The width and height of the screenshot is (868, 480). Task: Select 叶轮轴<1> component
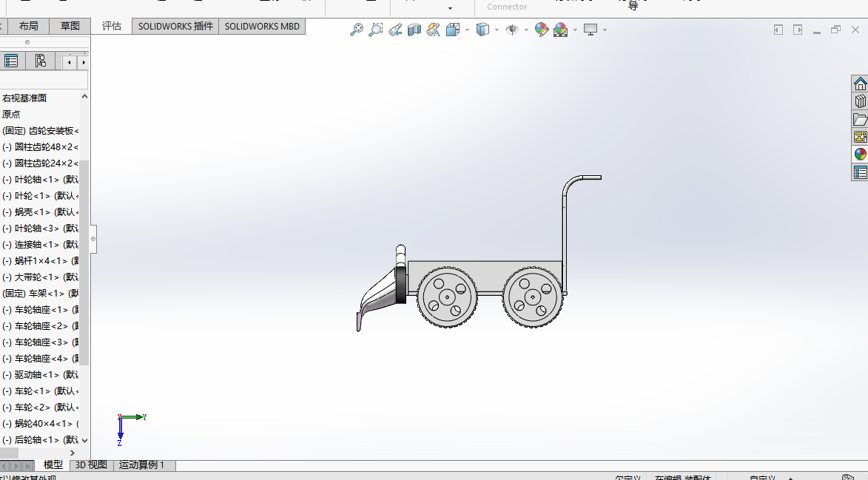pos(40,180)
